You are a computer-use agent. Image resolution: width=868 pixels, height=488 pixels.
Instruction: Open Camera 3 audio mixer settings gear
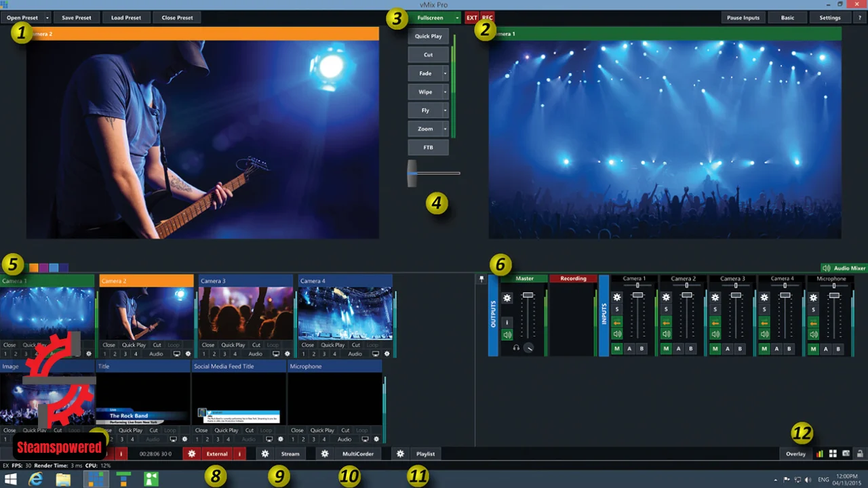pos(715,298)
